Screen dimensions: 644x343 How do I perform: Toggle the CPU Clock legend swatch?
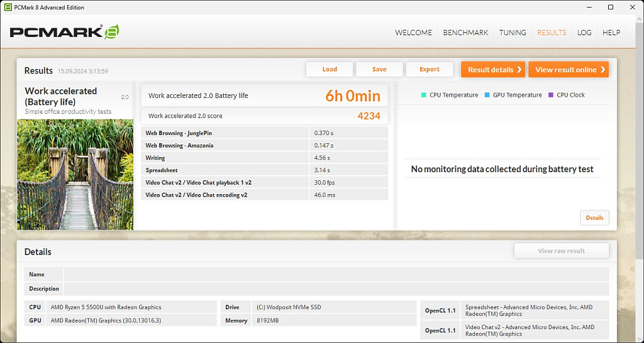(551, 95)
